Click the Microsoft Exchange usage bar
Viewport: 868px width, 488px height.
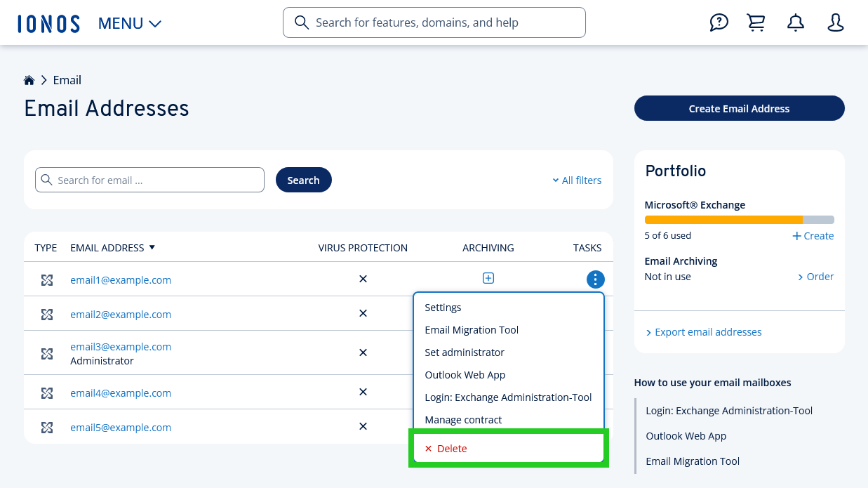pyautogui.click(x=739, y=220)
